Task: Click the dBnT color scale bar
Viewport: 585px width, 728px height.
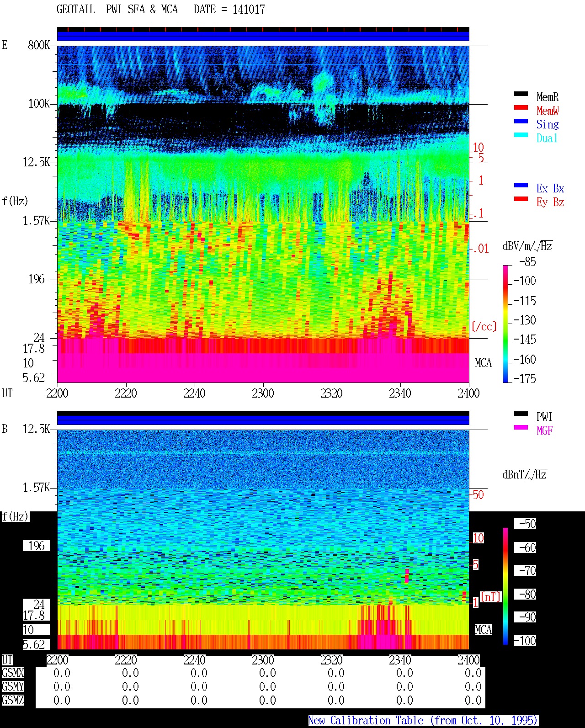Action: pyautogui.click(x=505, y=586)
